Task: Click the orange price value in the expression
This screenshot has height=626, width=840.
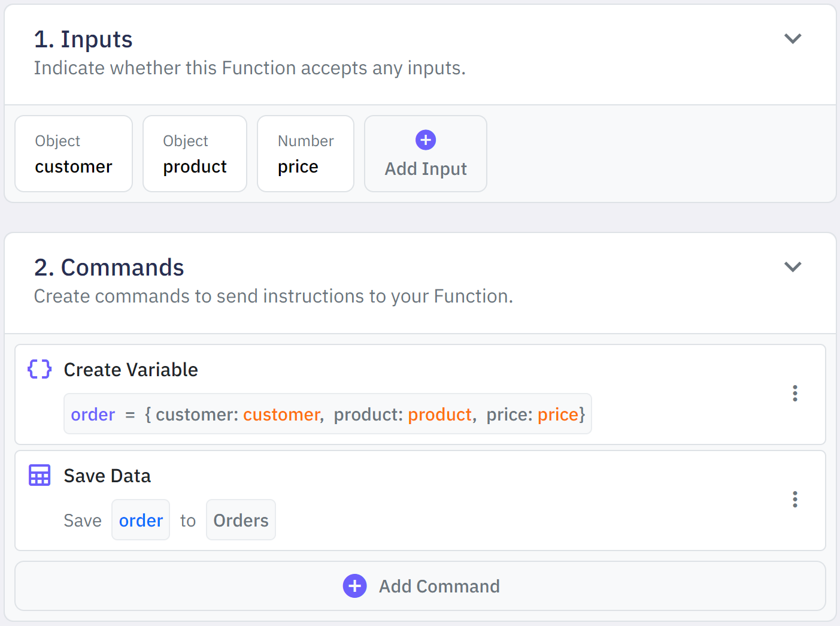Action: pyautogui.click(x=557, y=415)
